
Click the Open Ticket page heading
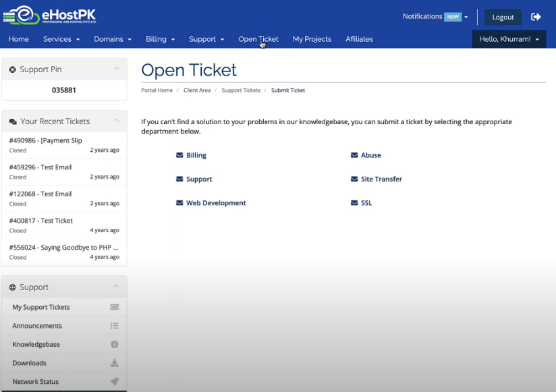tap(189, 69)
